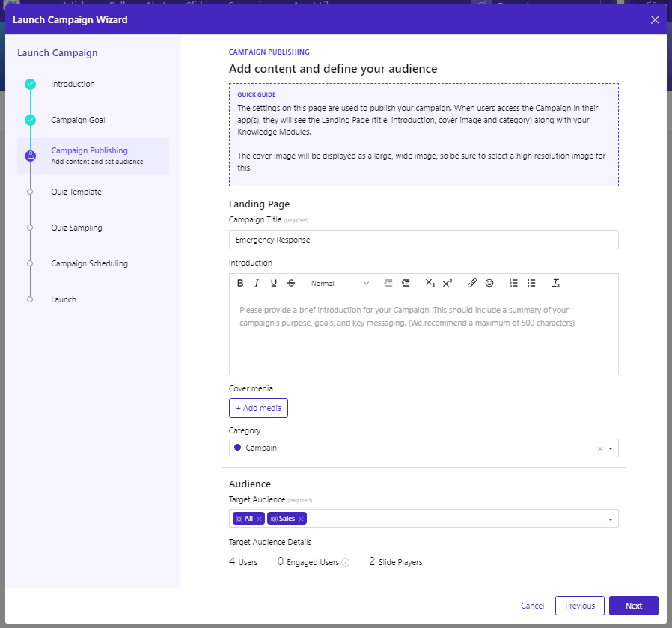Click the '4 Users' count text
The width and height of the screenshot is (672, 628).
click(243, 561)
